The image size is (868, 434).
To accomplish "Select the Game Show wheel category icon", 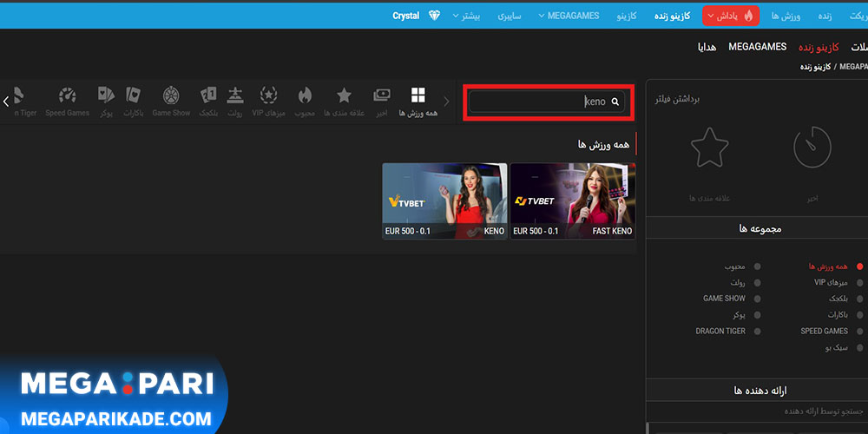I will [x=171, y=95].
